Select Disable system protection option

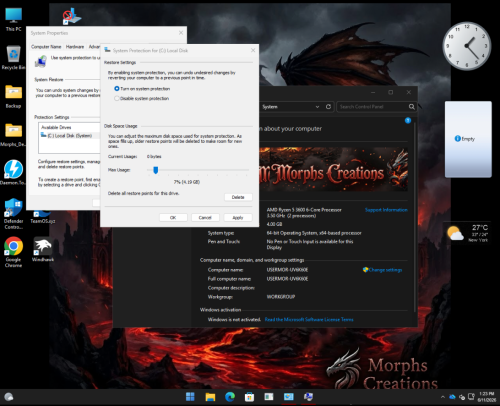pyautogui.click(x=141, y=98)
